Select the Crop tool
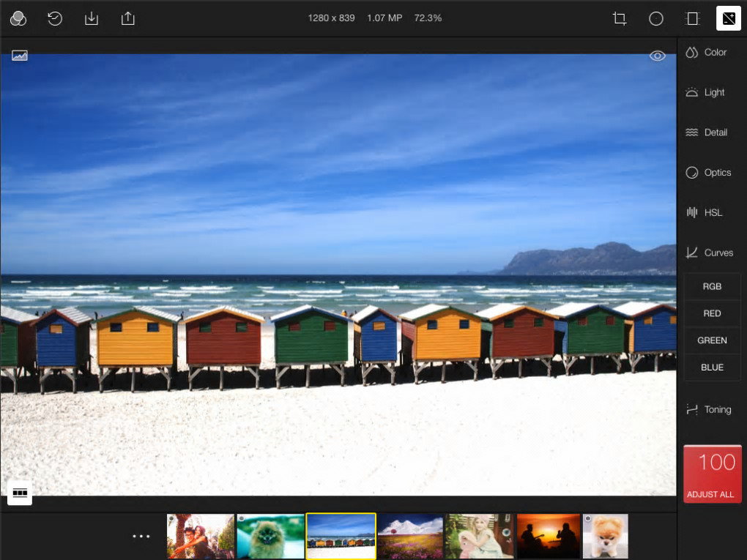 click(620, 18)
